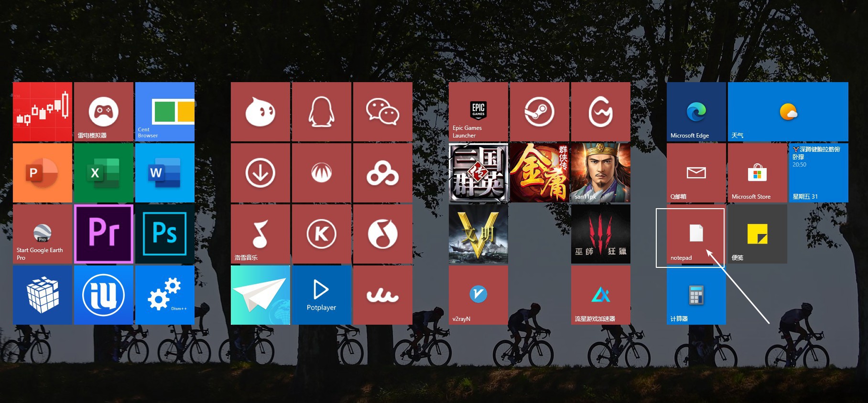Open the Microsoft Edge tile

point(696,112)
